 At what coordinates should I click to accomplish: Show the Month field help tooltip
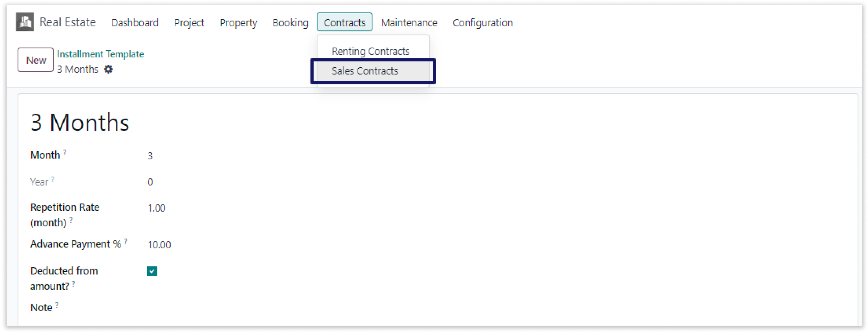tap(65, 152)
